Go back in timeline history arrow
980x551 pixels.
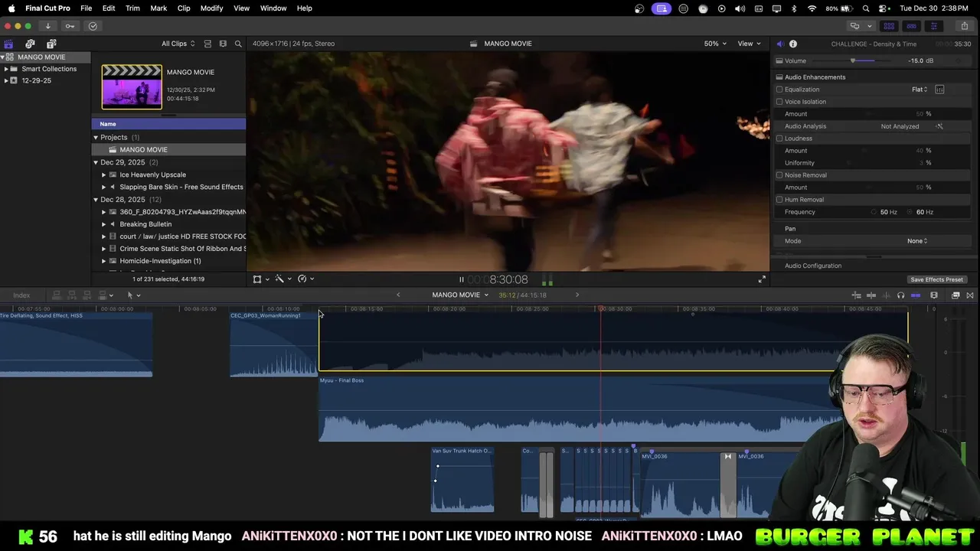click(398, 295)
